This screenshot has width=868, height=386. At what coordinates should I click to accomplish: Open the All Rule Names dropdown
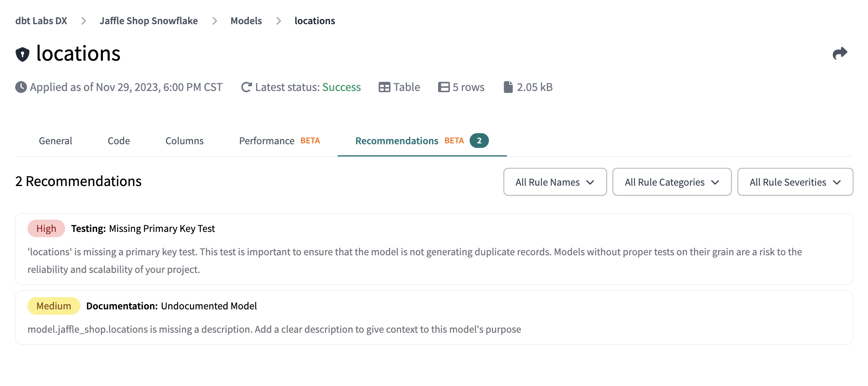(x=555, y=182)
